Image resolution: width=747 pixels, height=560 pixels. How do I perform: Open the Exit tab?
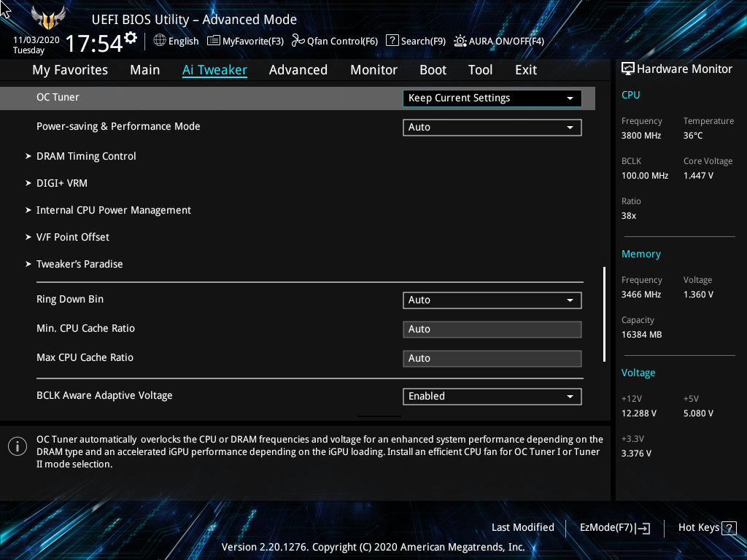click(526, 70)
